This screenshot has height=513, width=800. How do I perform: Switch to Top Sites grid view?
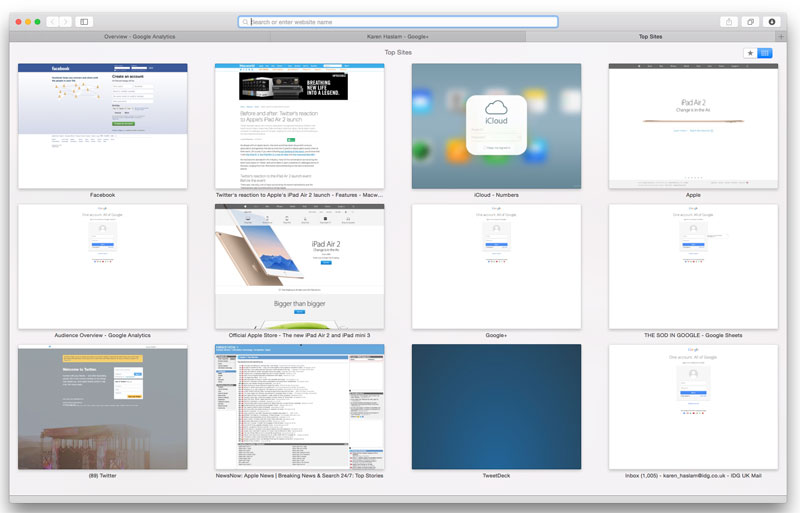pos(765,53)
